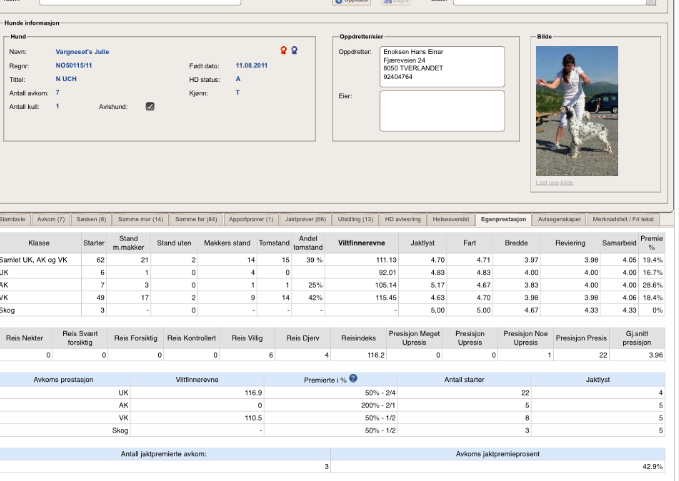Toggle the Avlshund checkbox

point(150,106)
